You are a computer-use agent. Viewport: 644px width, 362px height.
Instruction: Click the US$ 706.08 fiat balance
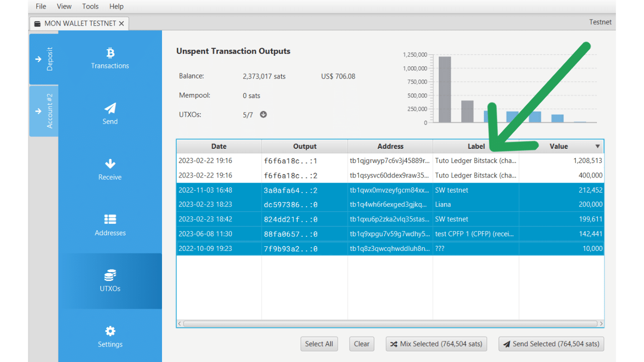(338, 76)
